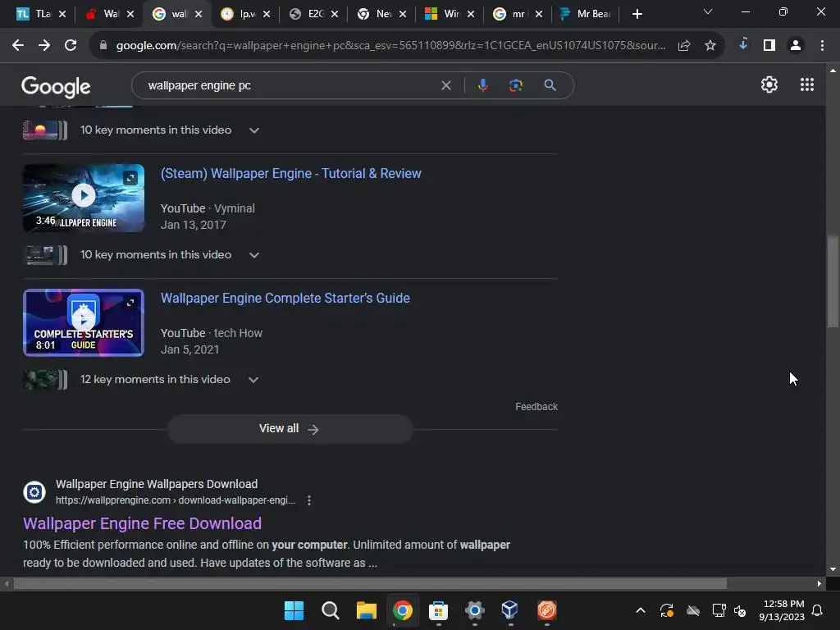Screen dimensions: 840x630
Task: Close the TLa tab
Action: tap(62, 14)
